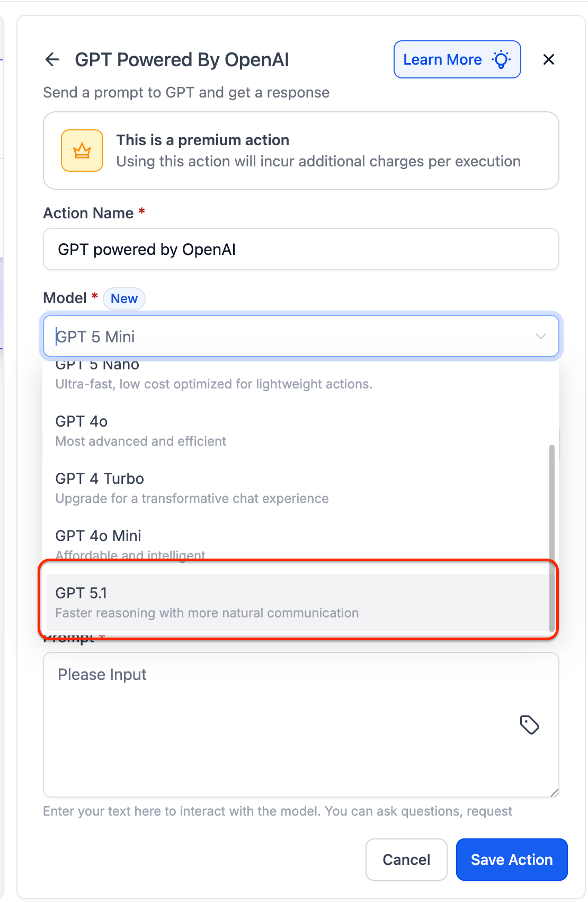Click the back arrow icon

52,59
